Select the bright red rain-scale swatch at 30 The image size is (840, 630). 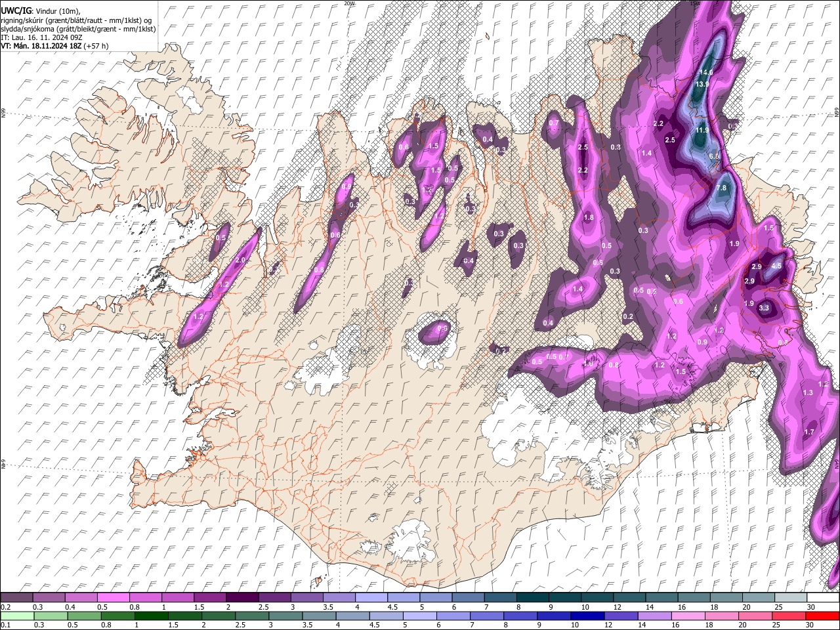822,616
